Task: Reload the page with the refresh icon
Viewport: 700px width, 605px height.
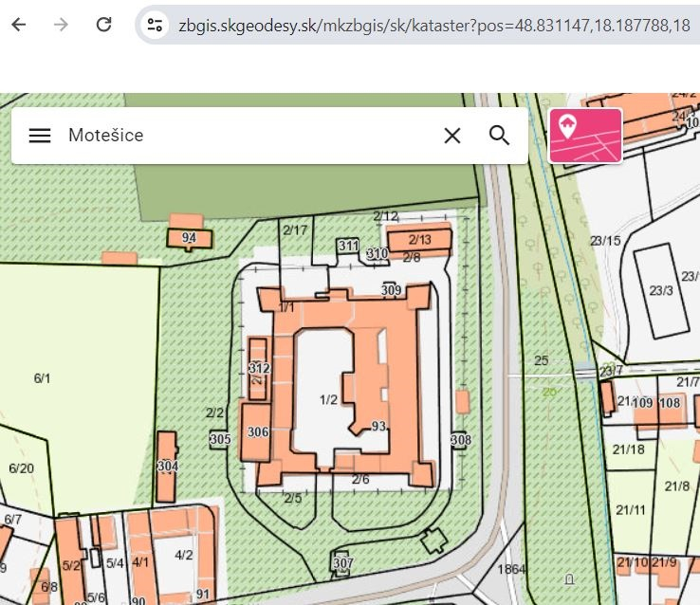Action: click(x=104, y=26)
